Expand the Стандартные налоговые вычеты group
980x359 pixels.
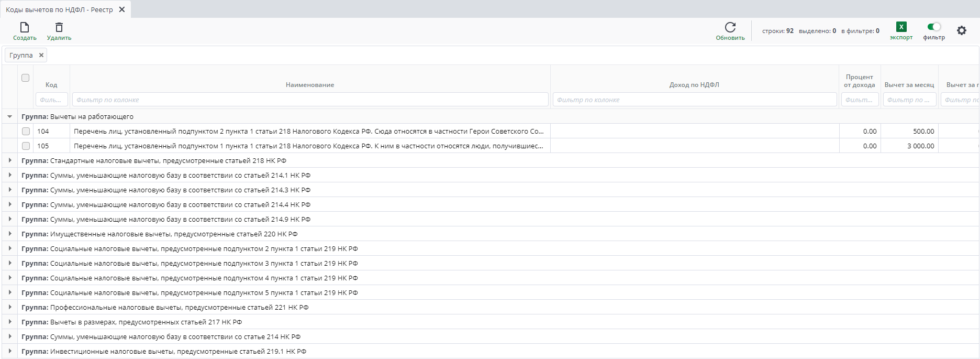9,161
